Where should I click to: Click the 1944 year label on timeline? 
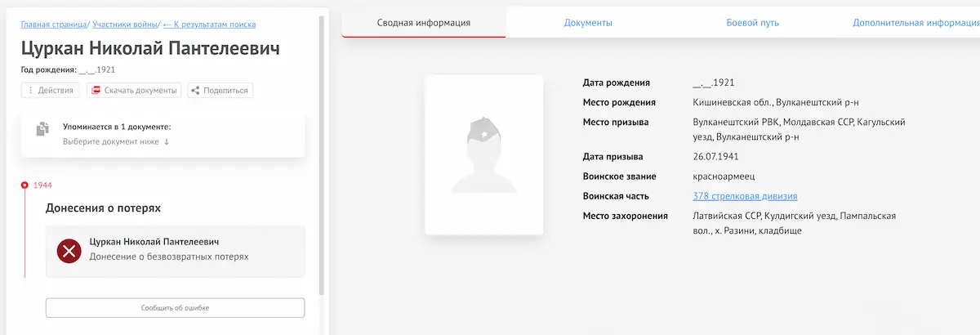click(x=43, y=185)
